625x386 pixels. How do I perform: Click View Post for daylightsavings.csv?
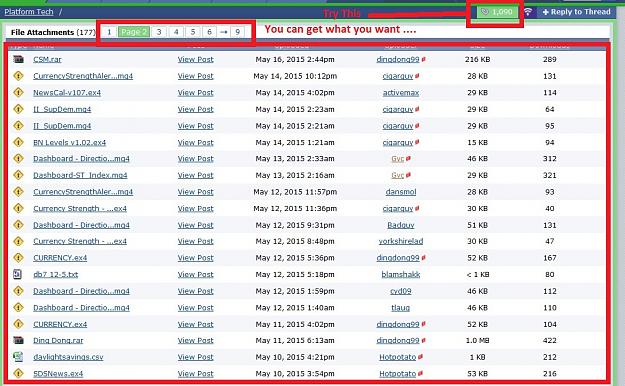click(x=195, y=357)
